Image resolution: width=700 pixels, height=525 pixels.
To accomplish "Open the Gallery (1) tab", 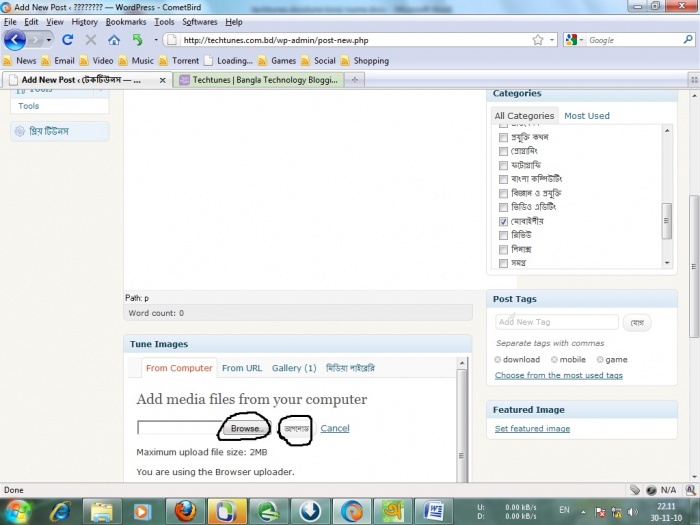I will (294, 368).
